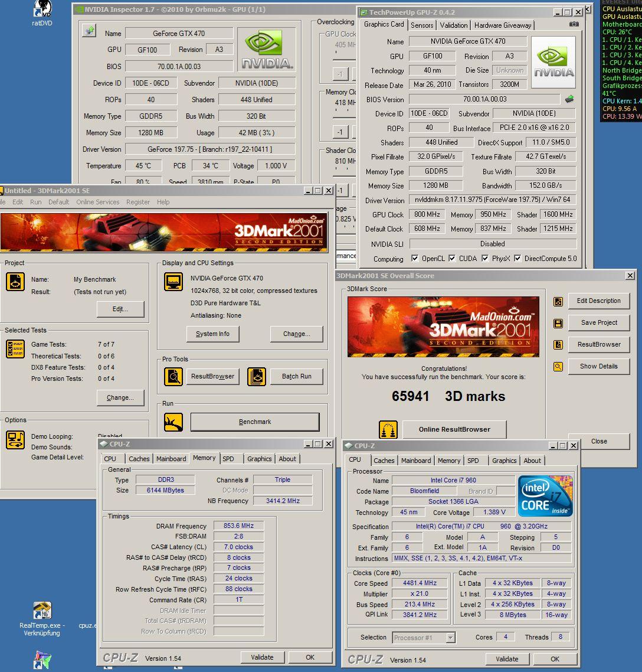Click Intel Core i7 logo in CPU-Z

point(545,495)
